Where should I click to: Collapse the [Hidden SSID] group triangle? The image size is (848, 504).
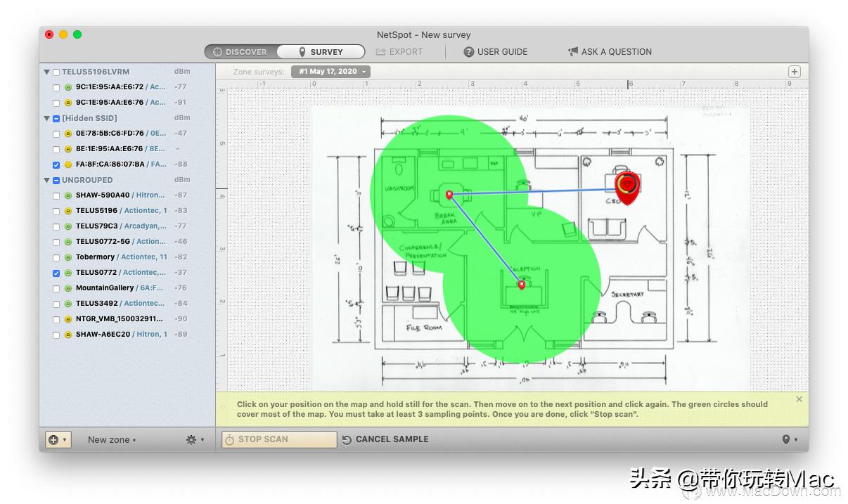[47, 118]
